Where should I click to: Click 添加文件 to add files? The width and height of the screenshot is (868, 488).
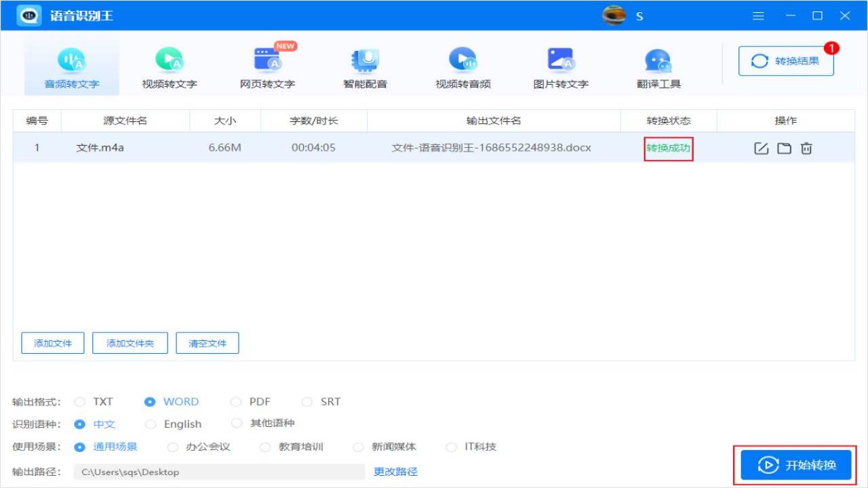tap(52, 343)
